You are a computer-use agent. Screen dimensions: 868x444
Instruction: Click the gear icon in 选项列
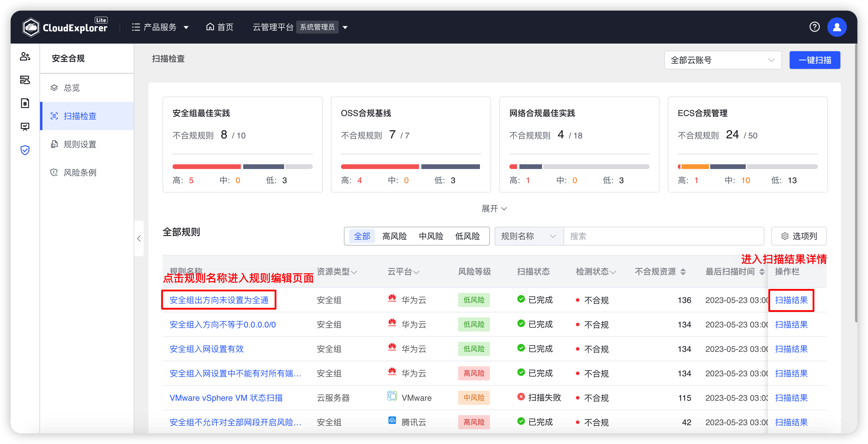[x=785, y=236]
